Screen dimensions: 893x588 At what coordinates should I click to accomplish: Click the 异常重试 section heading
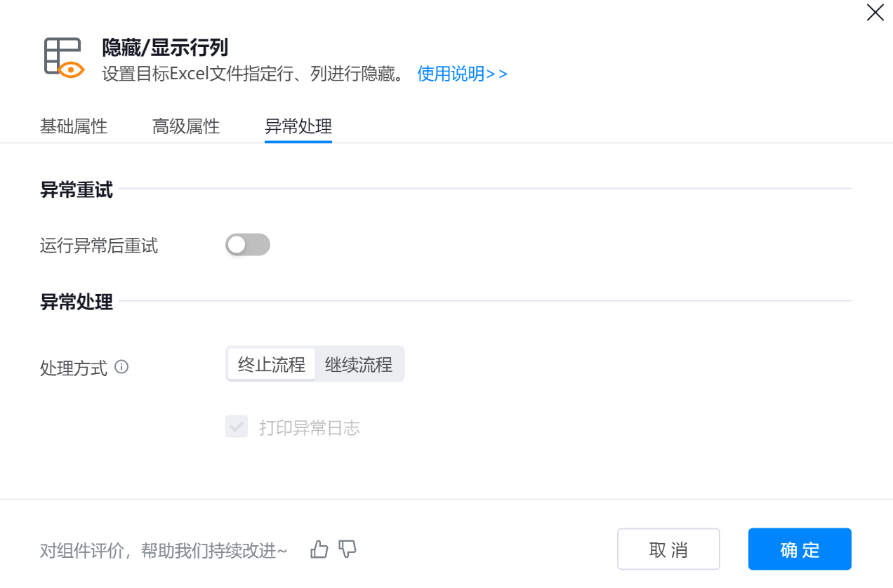pos(77,190)
